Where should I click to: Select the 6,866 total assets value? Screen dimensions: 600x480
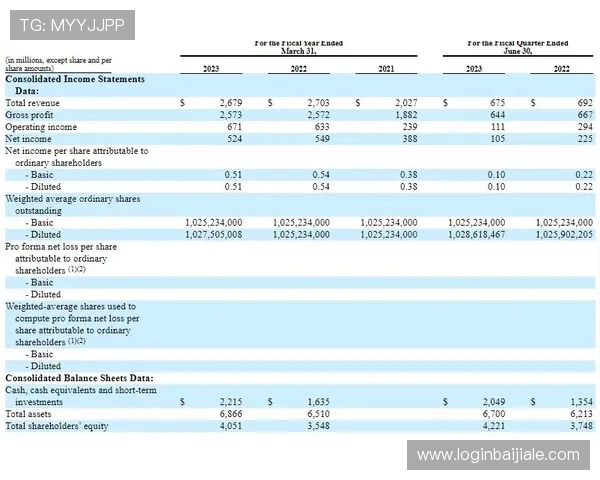coord(230,413)
